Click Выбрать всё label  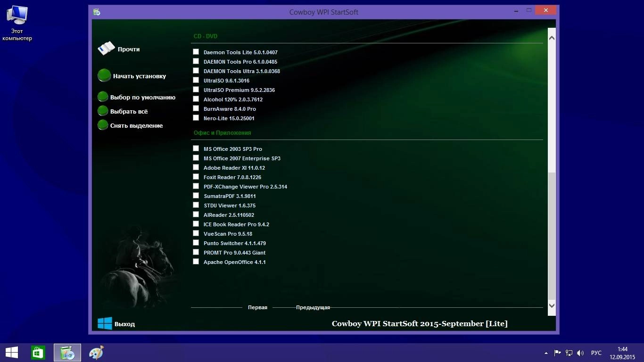tap(129, 111)
